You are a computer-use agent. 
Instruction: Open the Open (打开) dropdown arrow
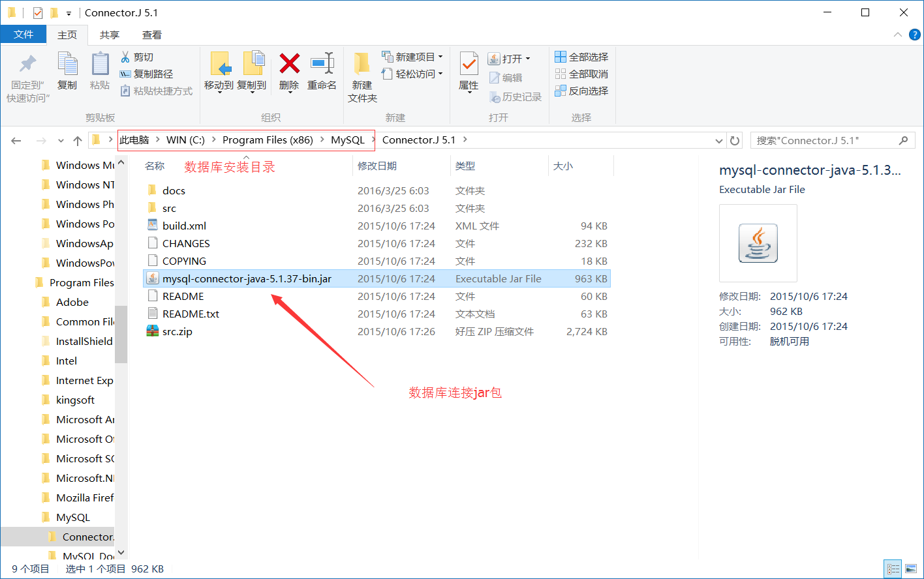pyautogui.click(x=528, y=59)
